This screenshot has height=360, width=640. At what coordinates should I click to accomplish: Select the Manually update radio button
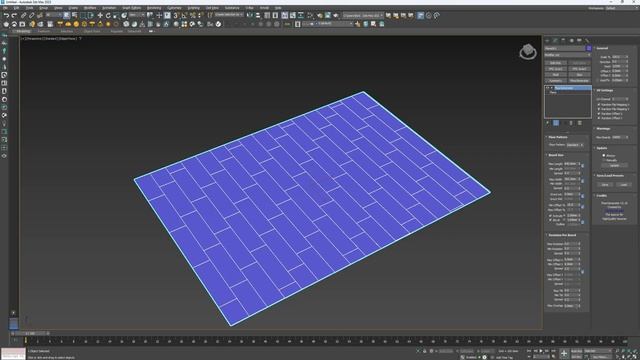[x=604, y=160]
